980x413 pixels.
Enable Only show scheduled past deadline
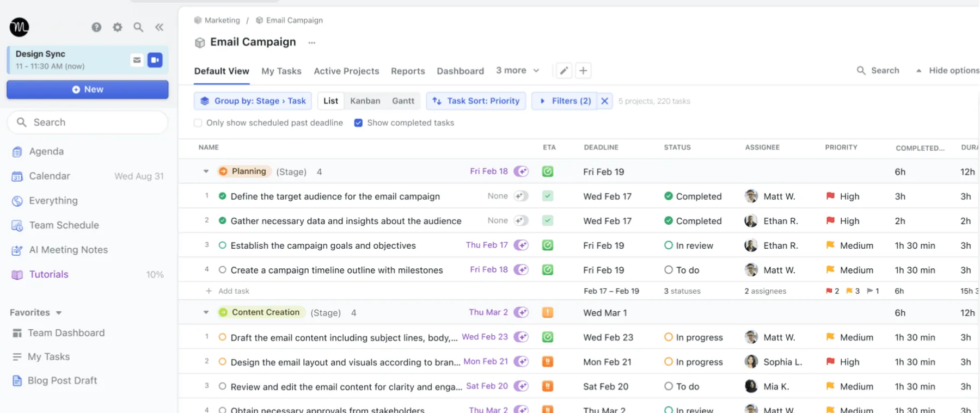pyautogui.click(x=198, y=123)
